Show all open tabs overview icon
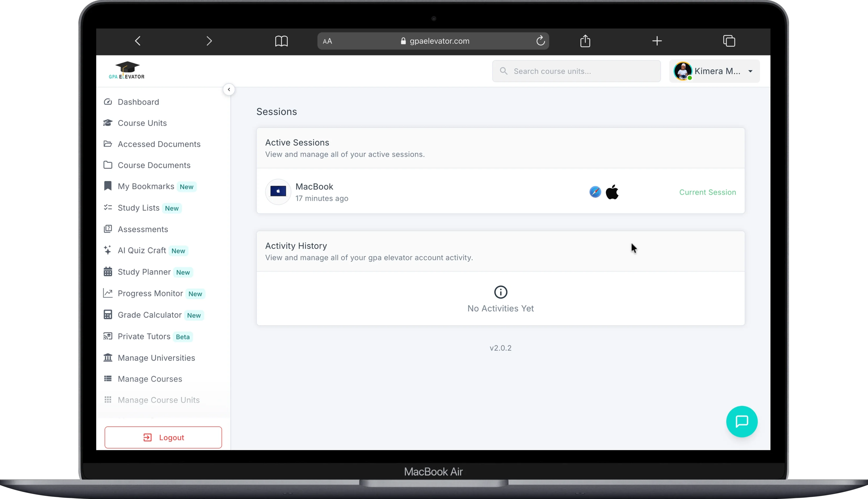868x499 pixels. [729, 41]
